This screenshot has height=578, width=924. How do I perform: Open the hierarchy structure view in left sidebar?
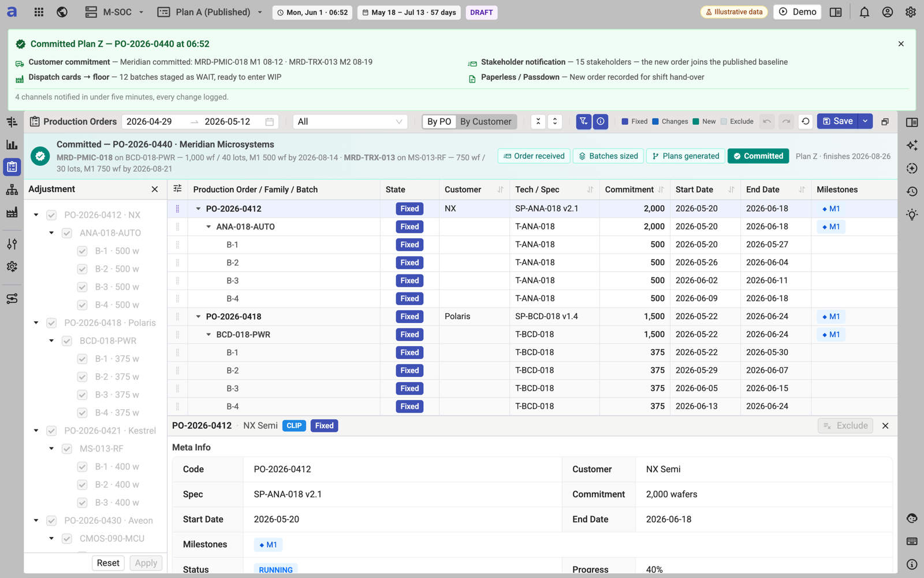[x=12, y=190]
